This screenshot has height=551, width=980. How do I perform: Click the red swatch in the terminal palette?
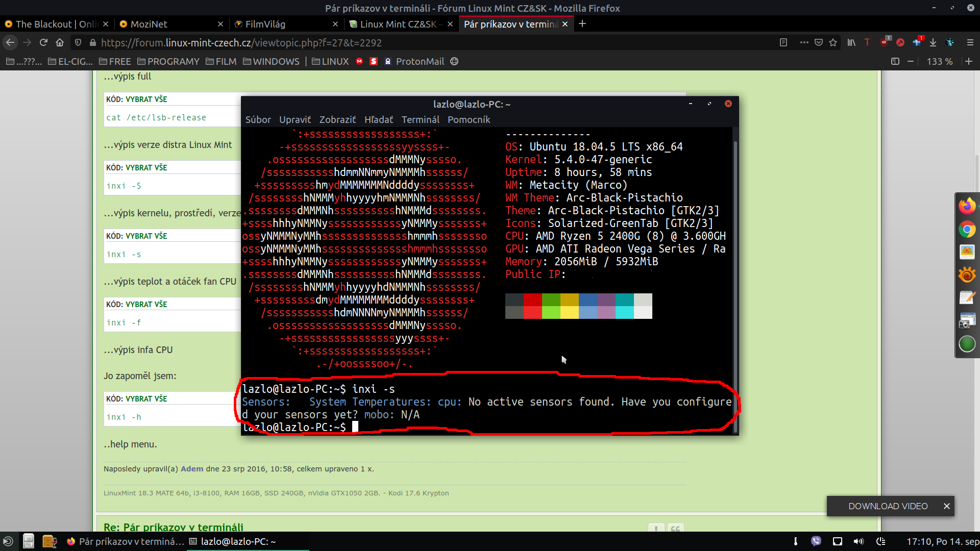coord(532,299)
